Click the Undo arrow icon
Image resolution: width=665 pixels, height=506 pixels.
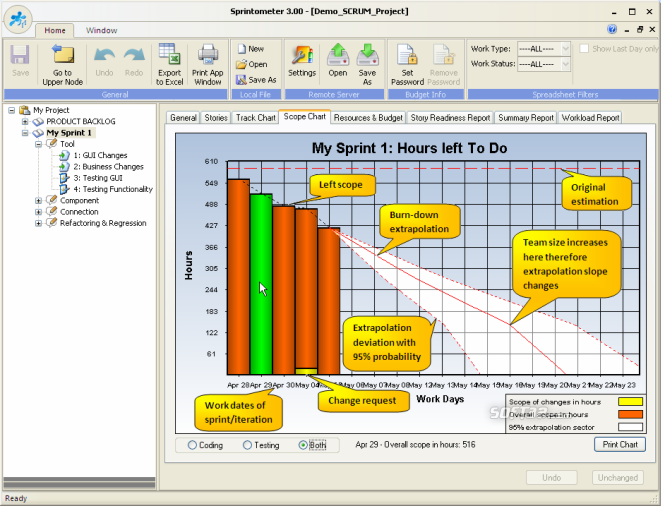tap(104, 56)
